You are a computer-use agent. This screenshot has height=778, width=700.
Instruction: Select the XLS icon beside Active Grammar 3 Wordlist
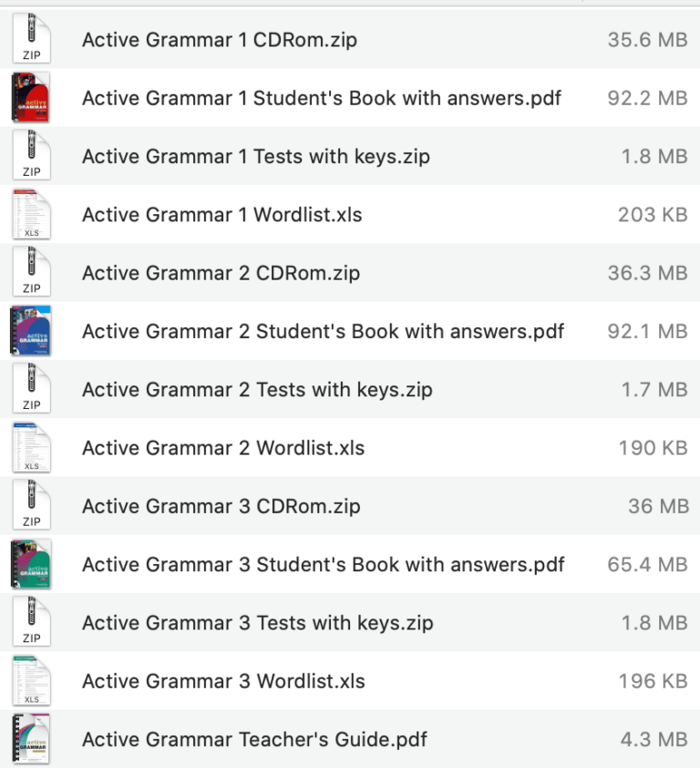click(31, 681)
